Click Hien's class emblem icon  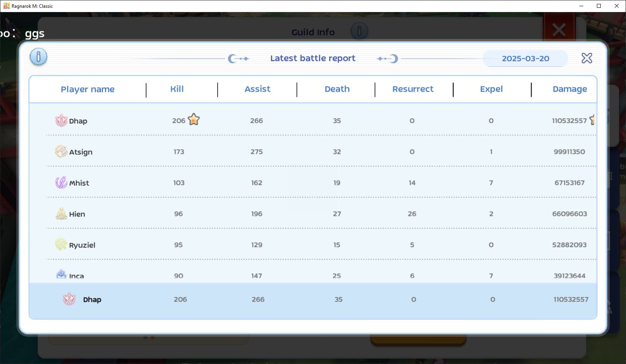61,214
